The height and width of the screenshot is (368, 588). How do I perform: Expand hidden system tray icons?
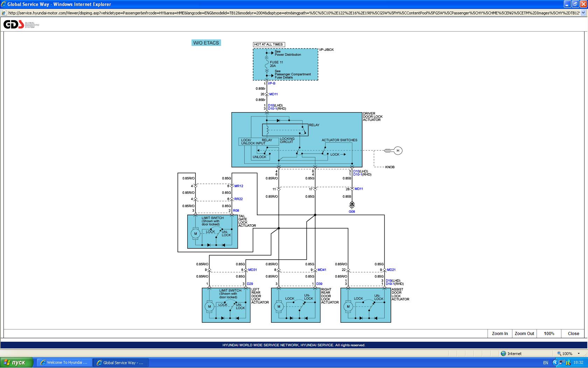[x=555, y=362]
